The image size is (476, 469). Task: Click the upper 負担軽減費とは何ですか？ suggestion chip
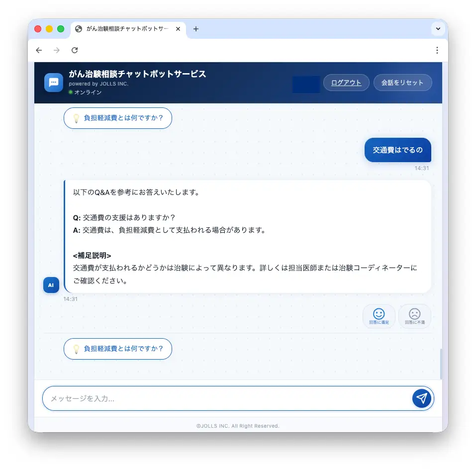(x=118, y=118)
